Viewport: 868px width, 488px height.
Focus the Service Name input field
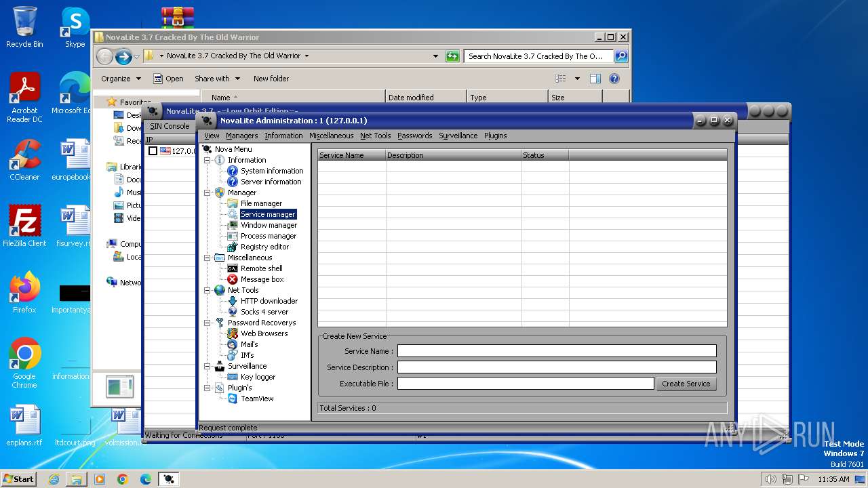coord(557,351)
